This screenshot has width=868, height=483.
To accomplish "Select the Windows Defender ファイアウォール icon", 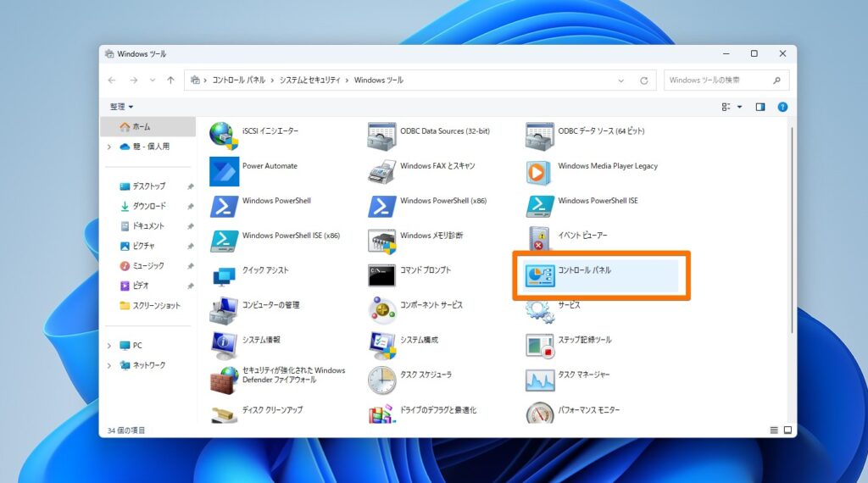I will (224, 380).
